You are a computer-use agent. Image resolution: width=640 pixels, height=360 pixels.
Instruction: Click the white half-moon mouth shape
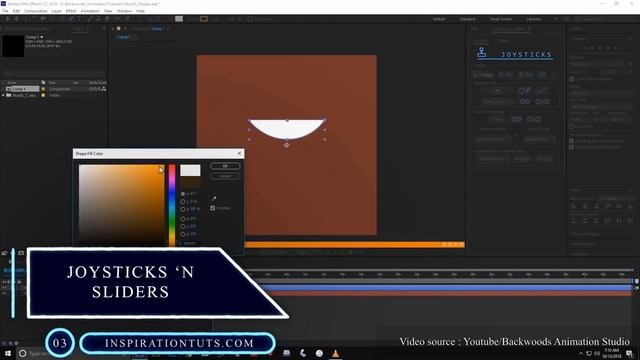pos(287,128)
